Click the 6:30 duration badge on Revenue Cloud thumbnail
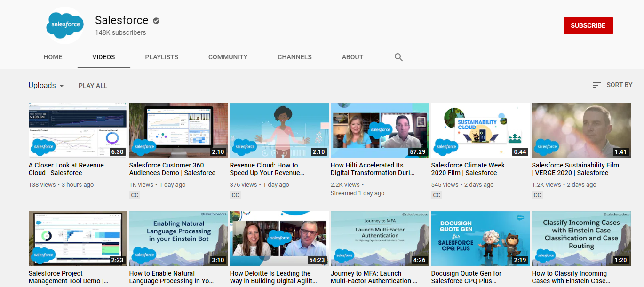This screenshot has width=644, height=287. click(x=117, y=152)
